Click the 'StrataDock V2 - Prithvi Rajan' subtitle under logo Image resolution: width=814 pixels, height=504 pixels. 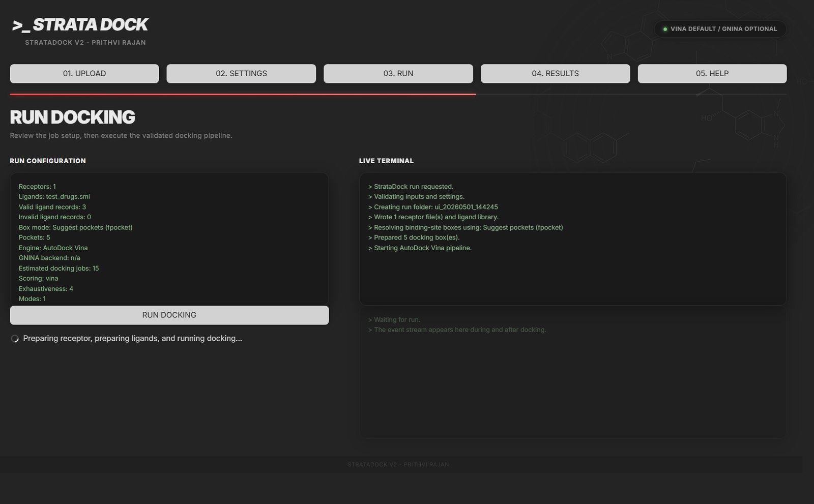tap(85, 42)
